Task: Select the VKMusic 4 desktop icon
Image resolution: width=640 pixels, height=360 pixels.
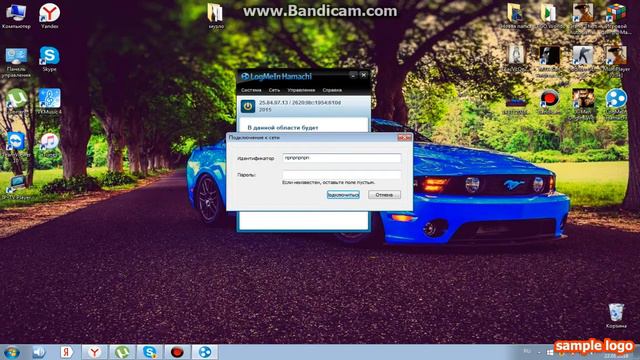Action: 49,101
